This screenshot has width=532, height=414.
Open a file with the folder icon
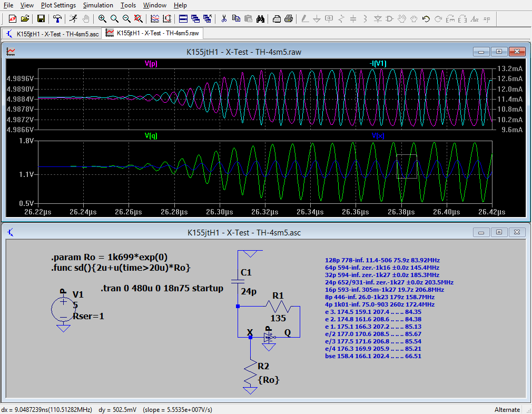tap(24, 19)
